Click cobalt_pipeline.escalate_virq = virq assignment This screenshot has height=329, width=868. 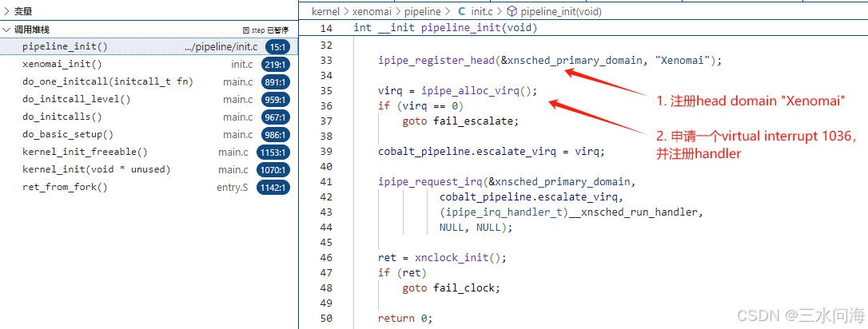click(492, 152)
